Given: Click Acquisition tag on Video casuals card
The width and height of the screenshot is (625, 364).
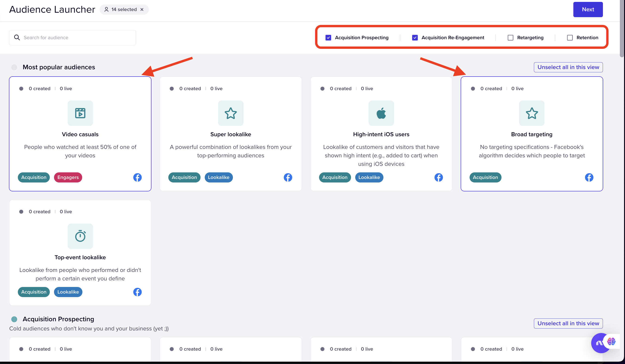Looking at the screenshot, I should tap(34, 177).
